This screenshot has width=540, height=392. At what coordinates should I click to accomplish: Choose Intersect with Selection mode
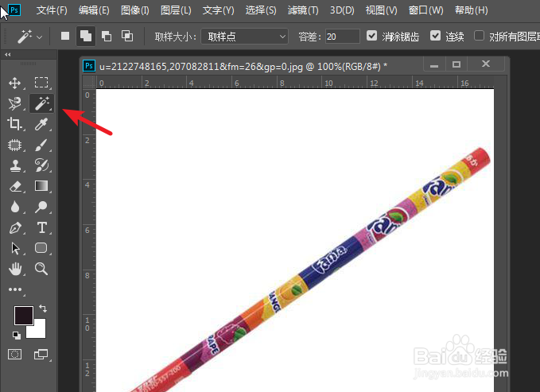coord(127,36)
